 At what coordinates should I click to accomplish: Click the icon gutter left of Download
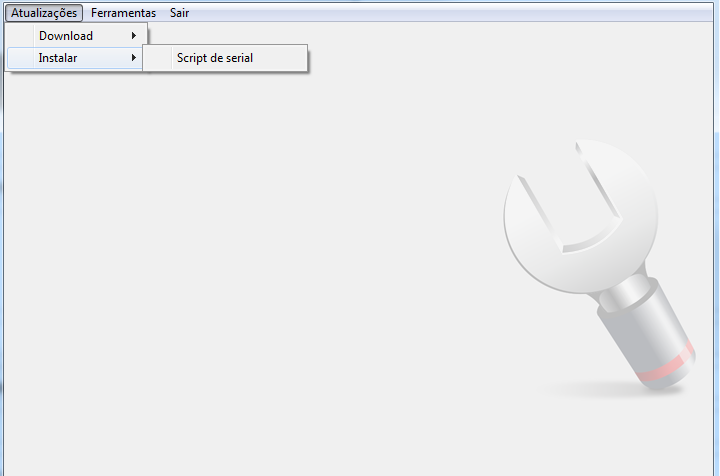[22, 36]
